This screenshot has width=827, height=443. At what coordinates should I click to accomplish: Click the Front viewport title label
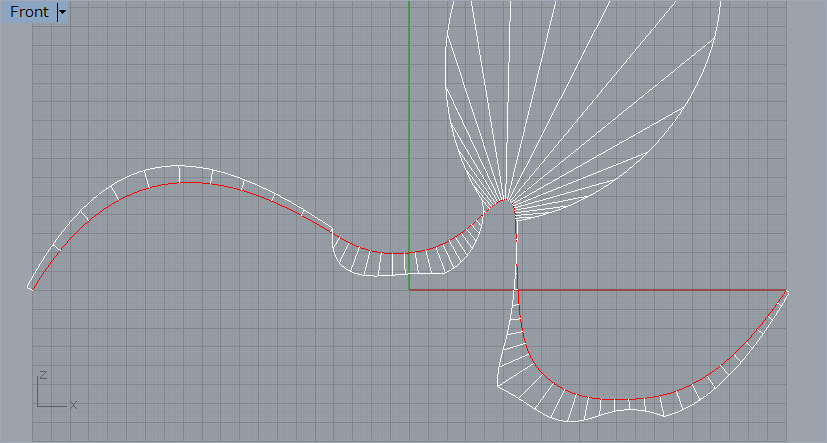tap(29, 12)
